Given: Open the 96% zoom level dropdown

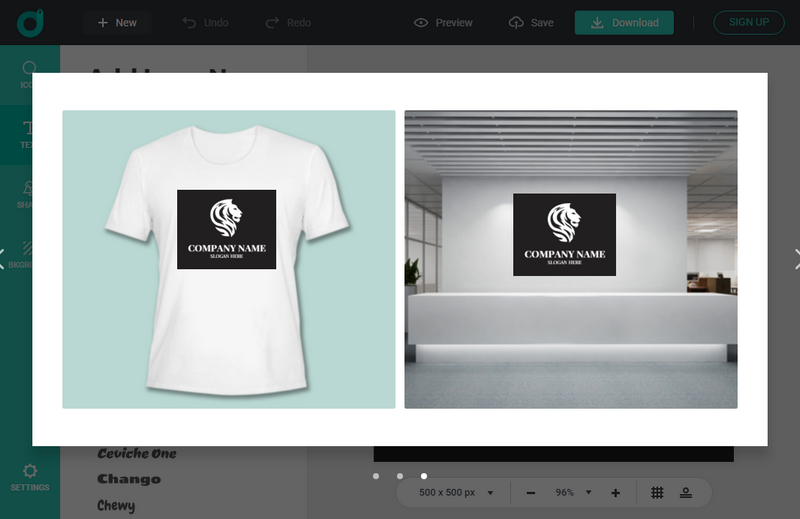Looking at the screenshot, I should (x=574, y=493).
